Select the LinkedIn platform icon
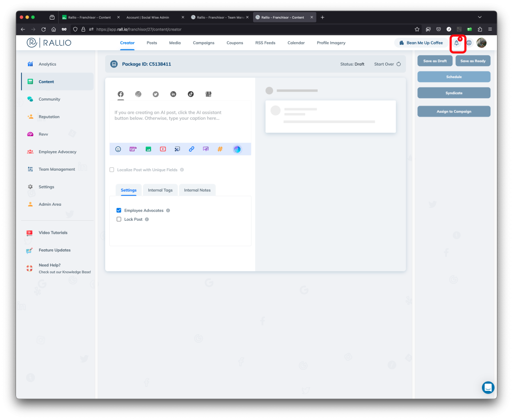This screenshot has width=513, height=420. click(173, 94)
